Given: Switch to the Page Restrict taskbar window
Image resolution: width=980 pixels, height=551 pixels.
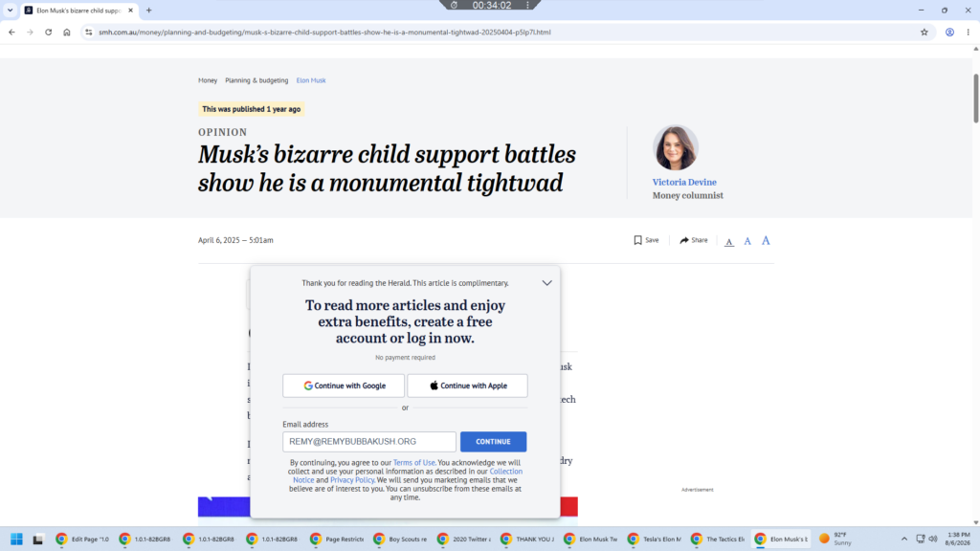Looking at the screenshot, I should click(x=336, y=539).
